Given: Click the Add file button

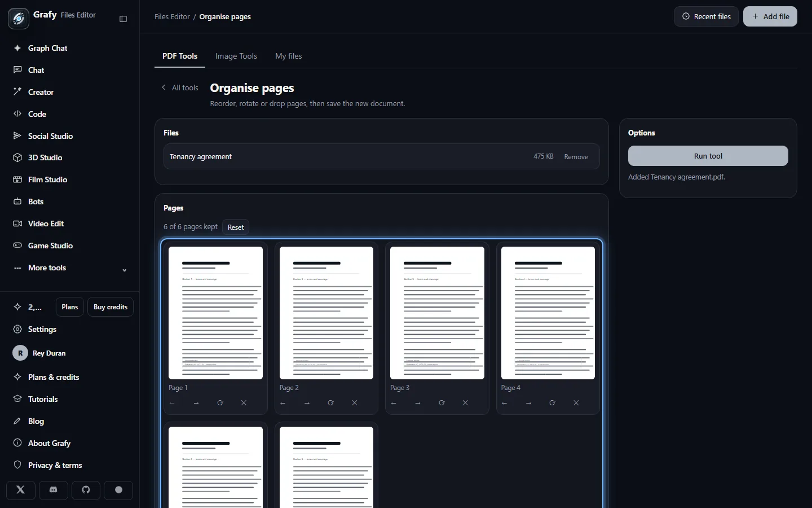Looking at the screenshot, I should tap(770, 16).
